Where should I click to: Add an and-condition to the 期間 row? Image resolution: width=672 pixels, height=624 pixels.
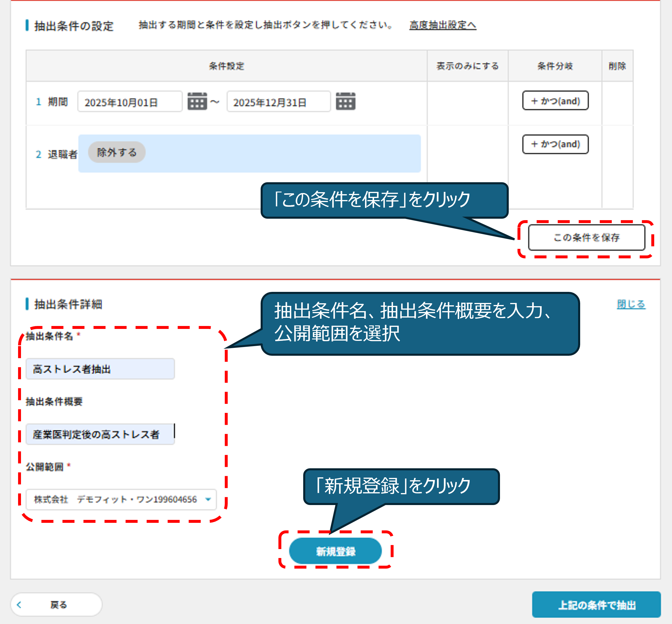555,101
